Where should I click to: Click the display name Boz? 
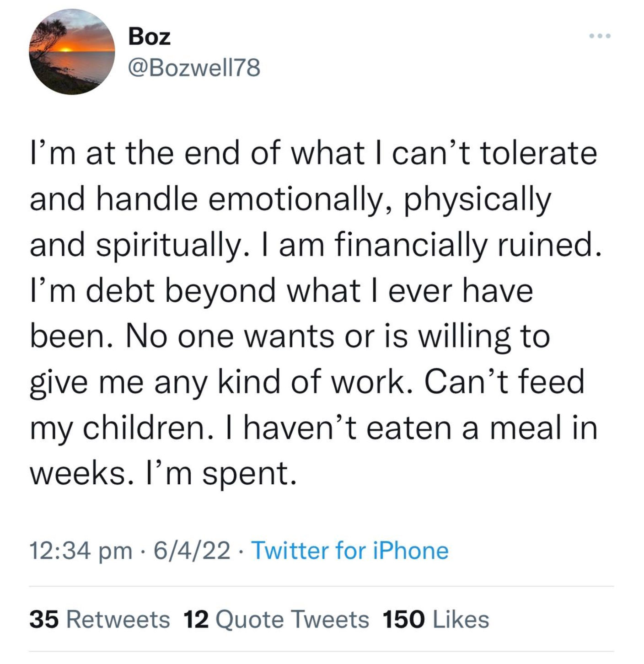(149, 36)
